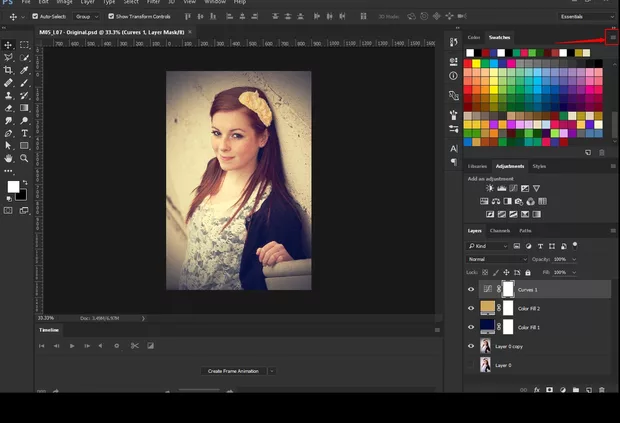Toggle the Auto-Select checkbox
The height and width of the screenshot is (423, 620).
[x=36, y=17]
